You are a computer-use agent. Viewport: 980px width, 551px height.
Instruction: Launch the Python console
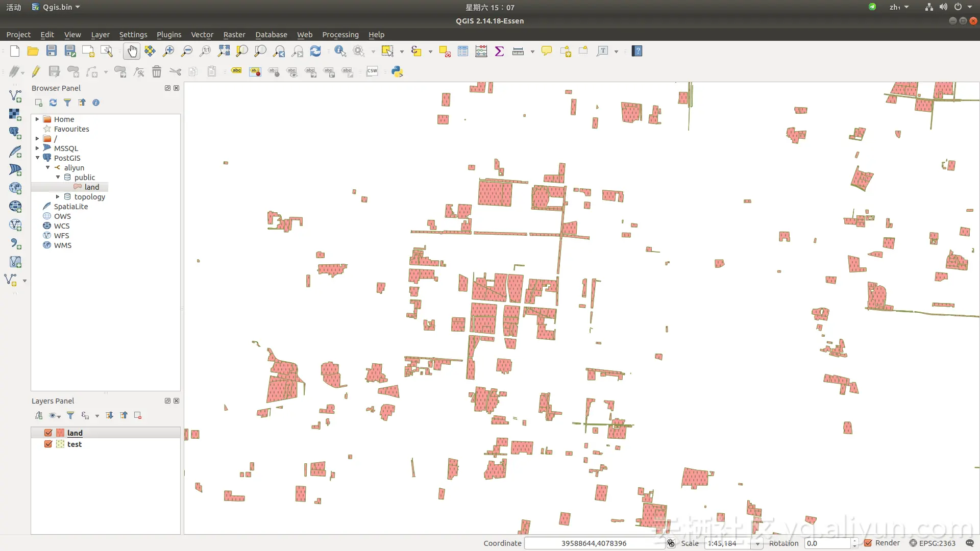(x=397, y=71)
